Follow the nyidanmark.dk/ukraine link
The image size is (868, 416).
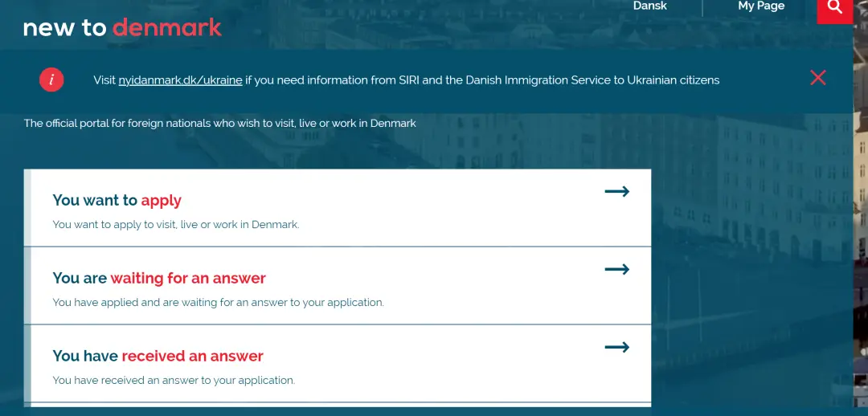(x=180, y=80)
